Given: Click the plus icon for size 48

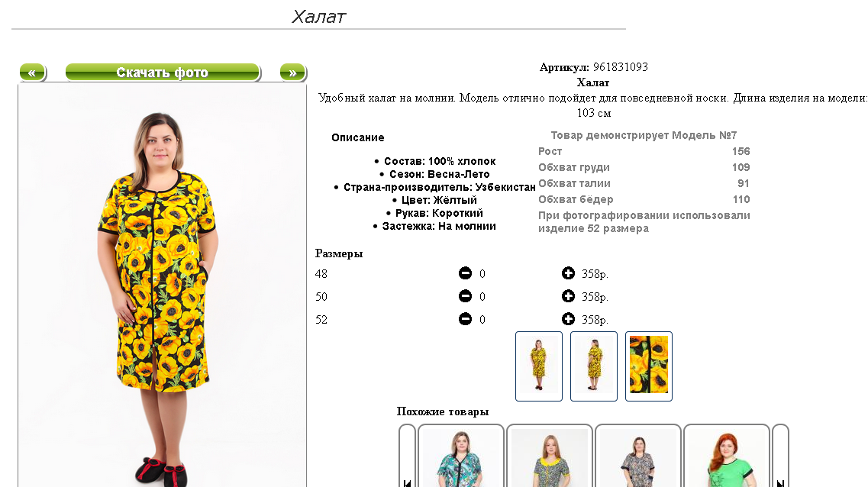Looking at the screenshot, I should point(568,273).
